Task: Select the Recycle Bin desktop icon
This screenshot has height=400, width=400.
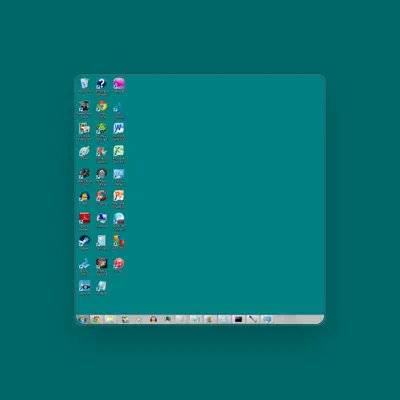Action: (85, 83)
